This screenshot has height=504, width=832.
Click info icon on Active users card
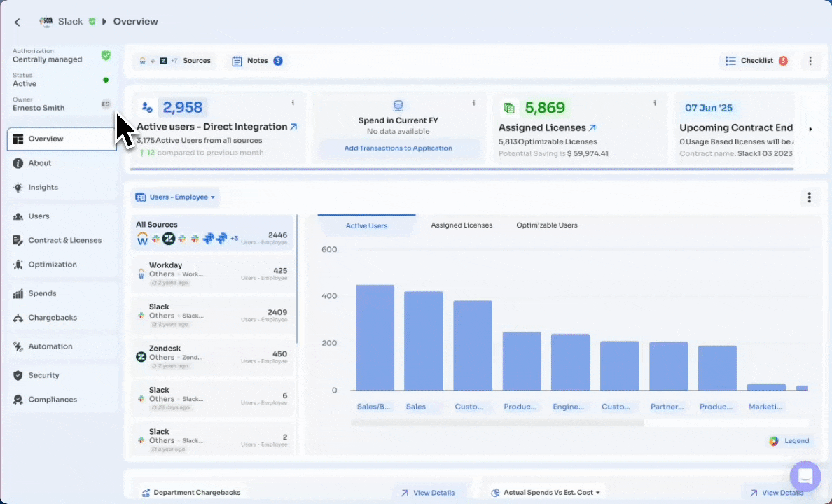(292, 103)
